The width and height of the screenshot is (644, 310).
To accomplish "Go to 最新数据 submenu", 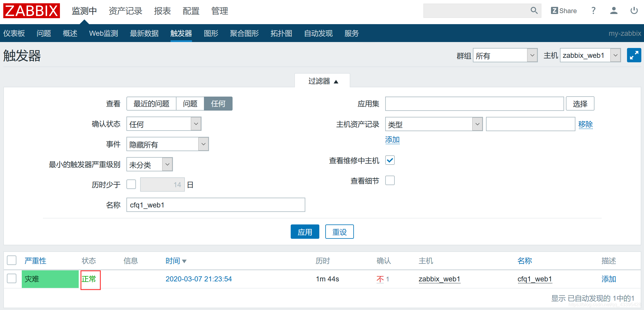I will [144, 33].
